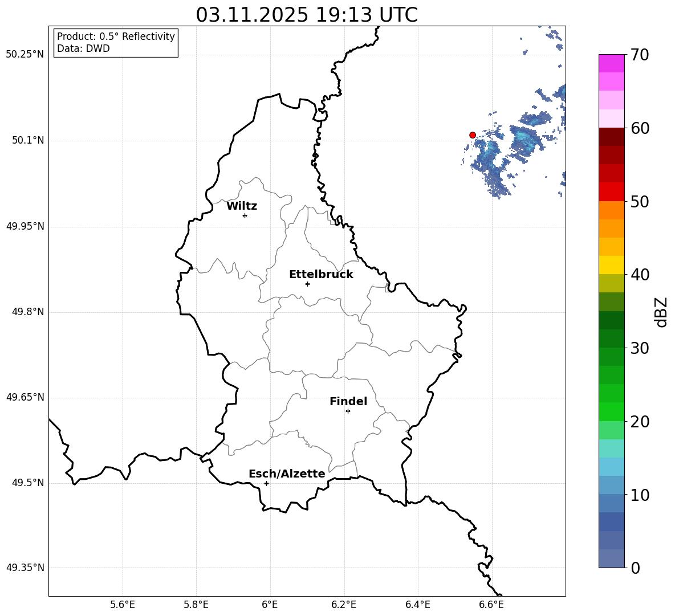This screenshot has height=616, width=675.
Task: Click the 49.65°N latitude label
Action: 25,397
